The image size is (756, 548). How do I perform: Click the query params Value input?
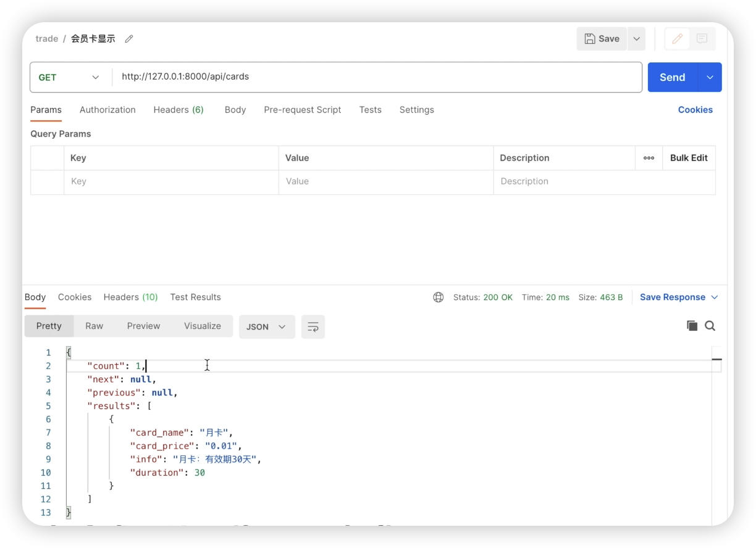point(386,181)
